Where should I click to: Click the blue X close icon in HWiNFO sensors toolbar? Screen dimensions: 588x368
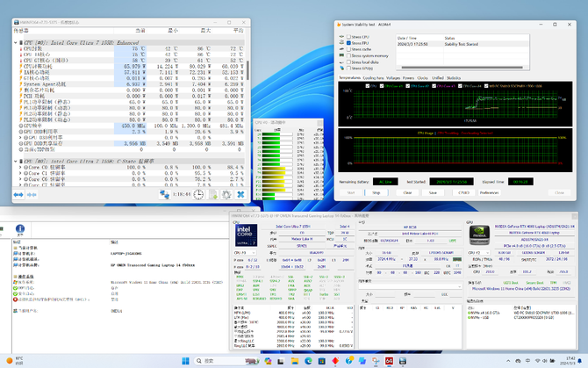[240, 194]
